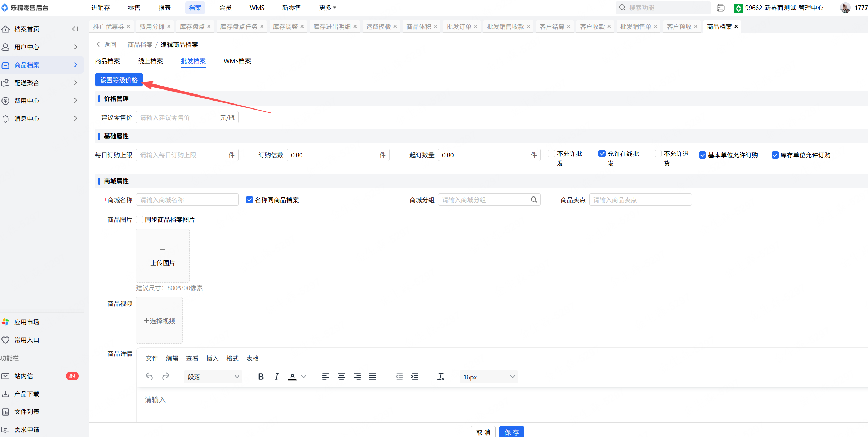Uncheck the 名称同商品档案 checkbox
The image size is (868, 437).
249,200
